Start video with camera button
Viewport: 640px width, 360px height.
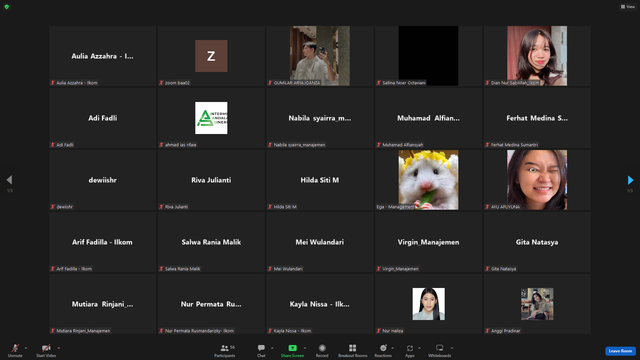tap(46, 350)
